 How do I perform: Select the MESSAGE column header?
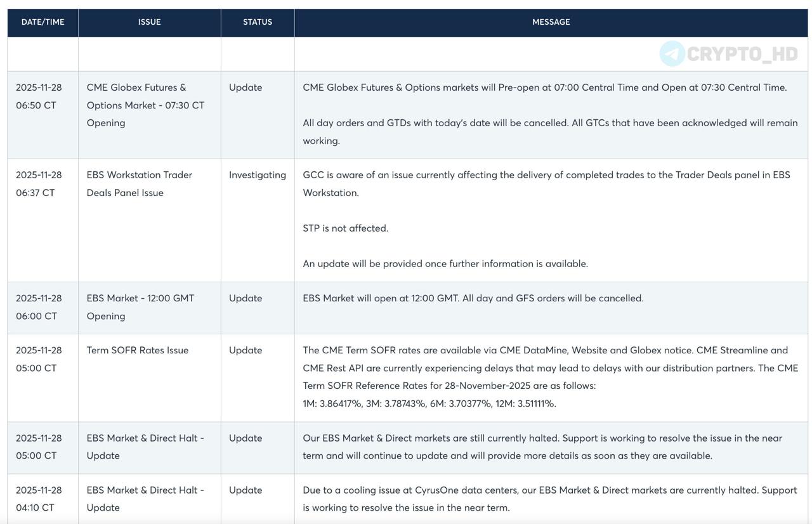[x=551, y=22]
